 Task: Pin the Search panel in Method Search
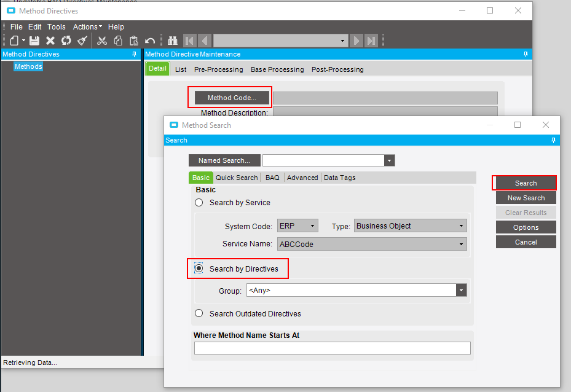(554, 140)
